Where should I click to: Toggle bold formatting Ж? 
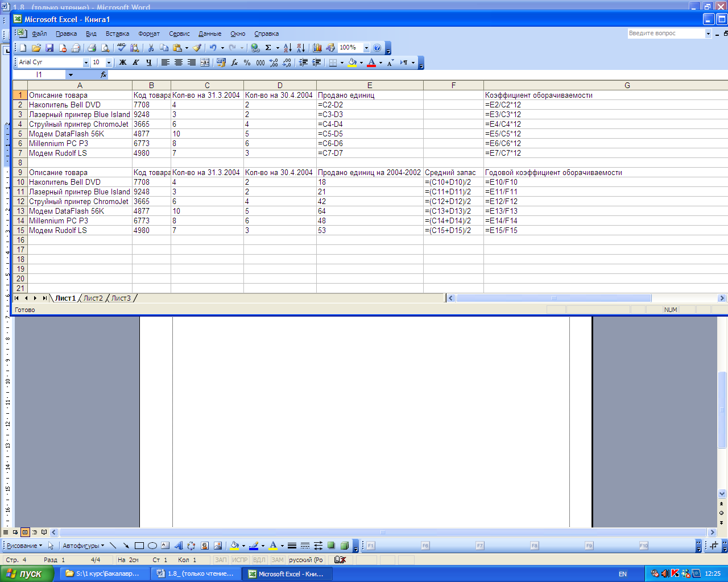tap(122, 63)
